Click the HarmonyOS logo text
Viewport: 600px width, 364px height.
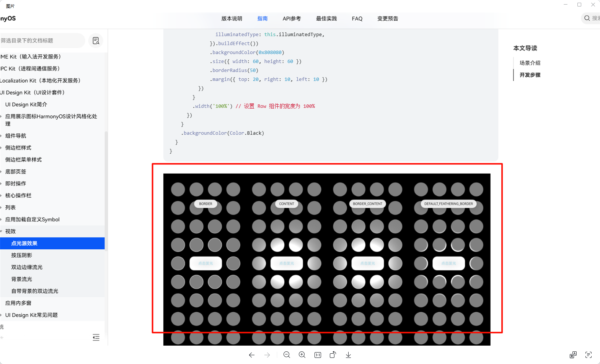tap(8, 18)
